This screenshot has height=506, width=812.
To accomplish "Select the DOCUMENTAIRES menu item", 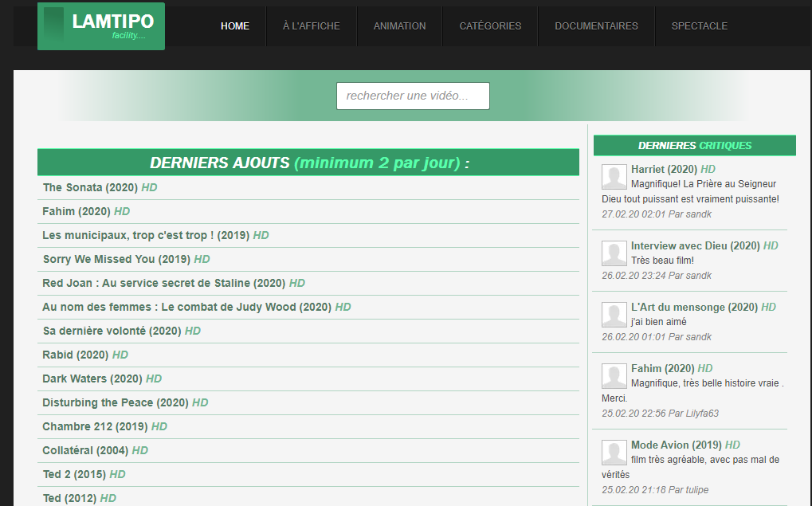I will (x=596, y=26).
